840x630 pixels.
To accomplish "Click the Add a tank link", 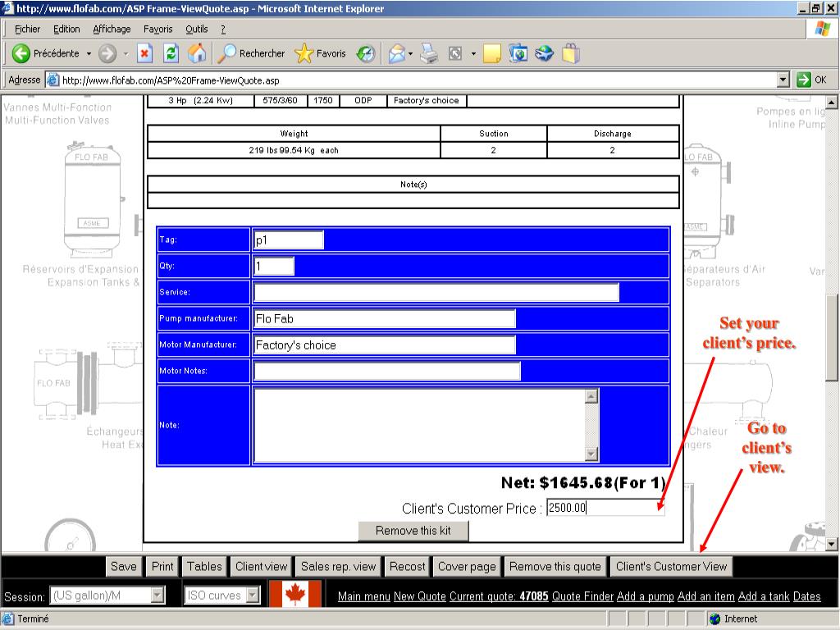I will (x=764, y=596).
